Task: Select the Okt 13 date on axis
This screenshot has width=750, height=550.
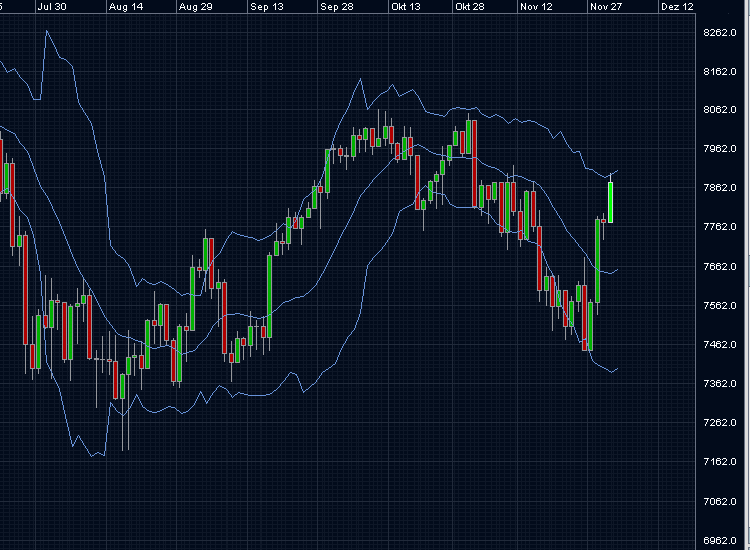Action: [406, 6]
